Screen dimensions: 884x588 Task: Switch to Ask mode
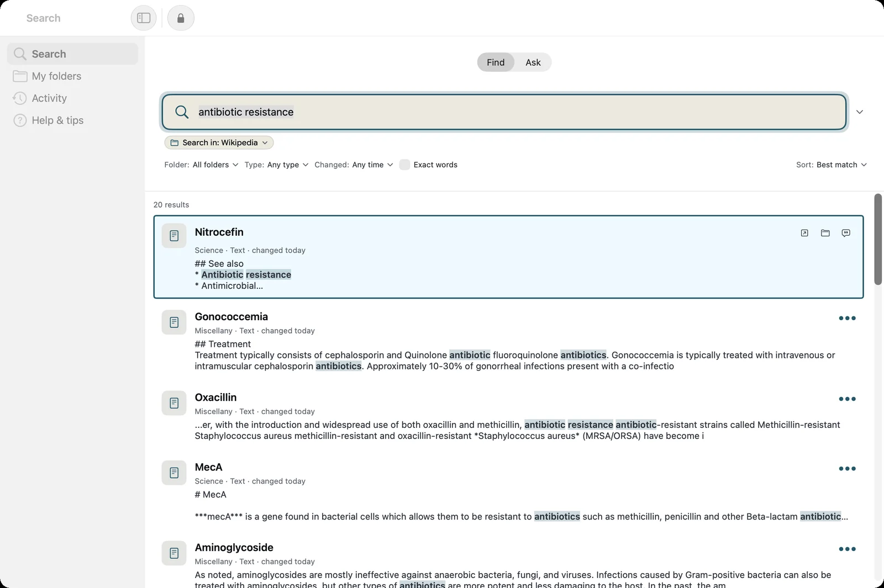(533, 62)
